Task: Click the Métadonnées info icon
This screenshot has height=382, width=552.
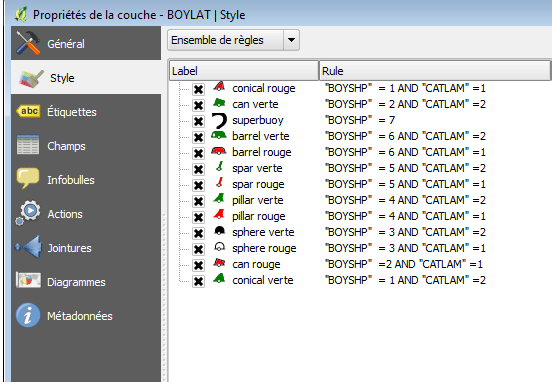Action: click(x=28, y=315)
